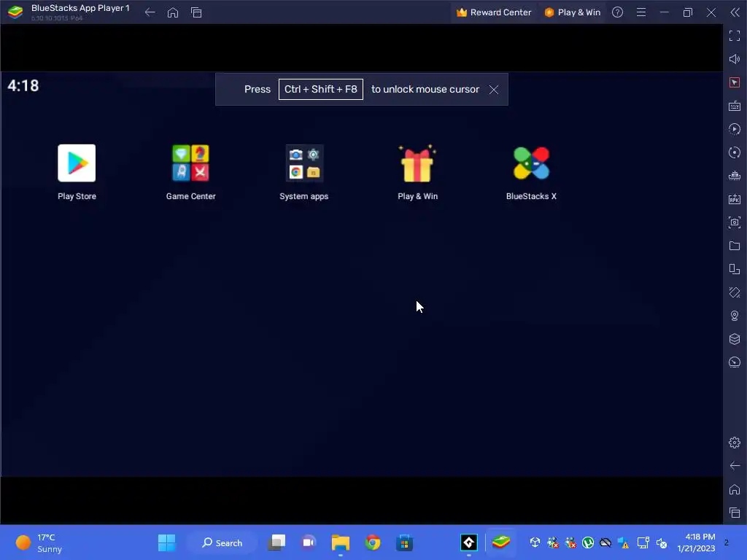Open File Explorer from the taskbar
The width and height of the screenshot is (747, 560).
(341, 542)
